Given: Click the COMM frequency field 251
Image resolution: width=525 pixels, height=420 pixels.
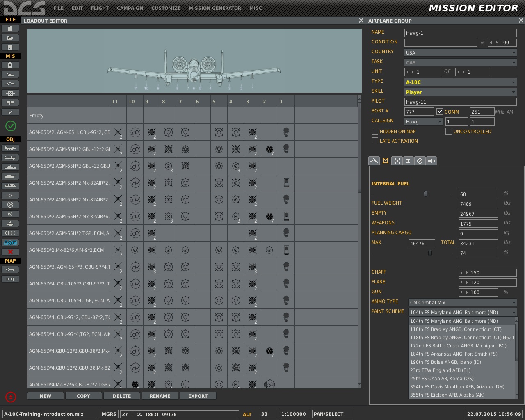Looking at the screenshot, I should tap(482, 112).
